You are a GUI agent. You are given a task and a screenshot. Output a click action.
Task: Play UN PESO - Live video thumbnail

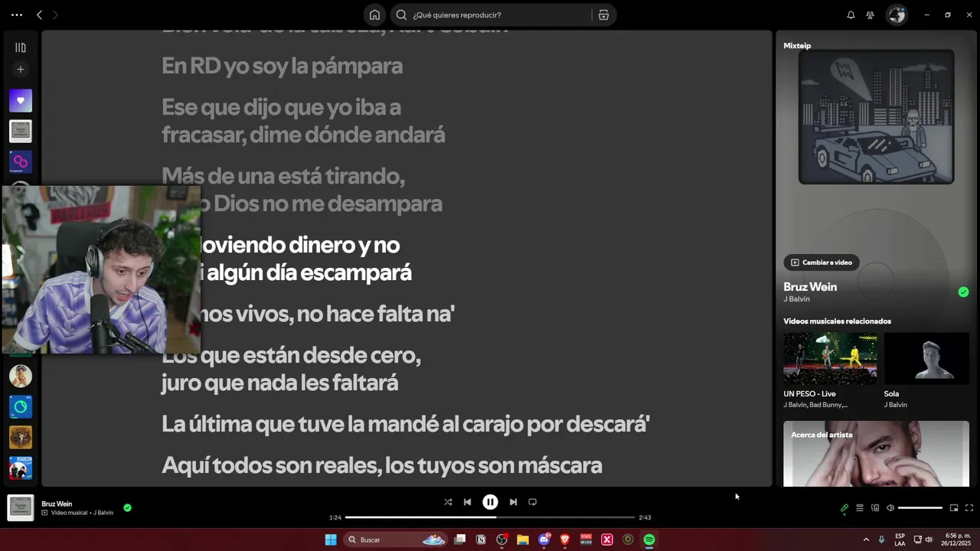pos(830,358)
